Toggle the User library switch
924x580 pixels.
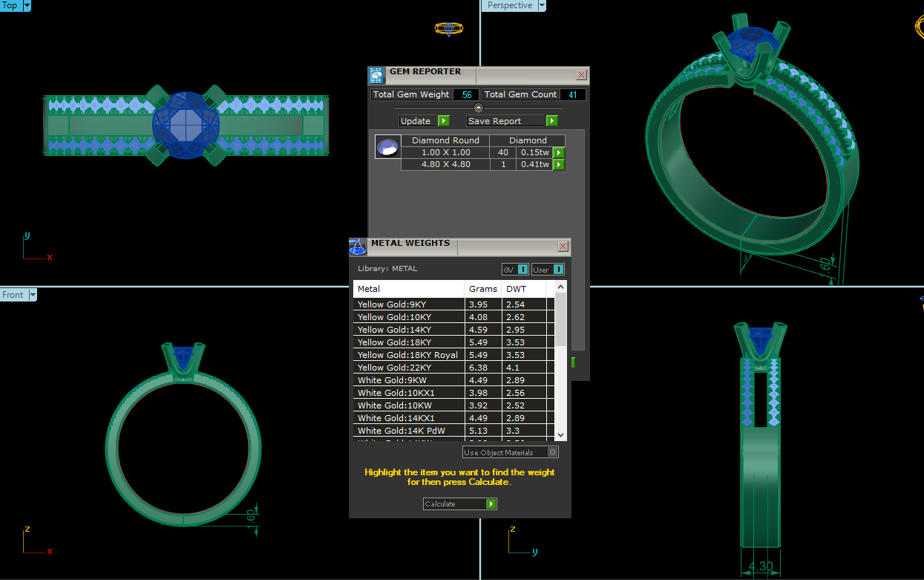click(x=558, y=270)
